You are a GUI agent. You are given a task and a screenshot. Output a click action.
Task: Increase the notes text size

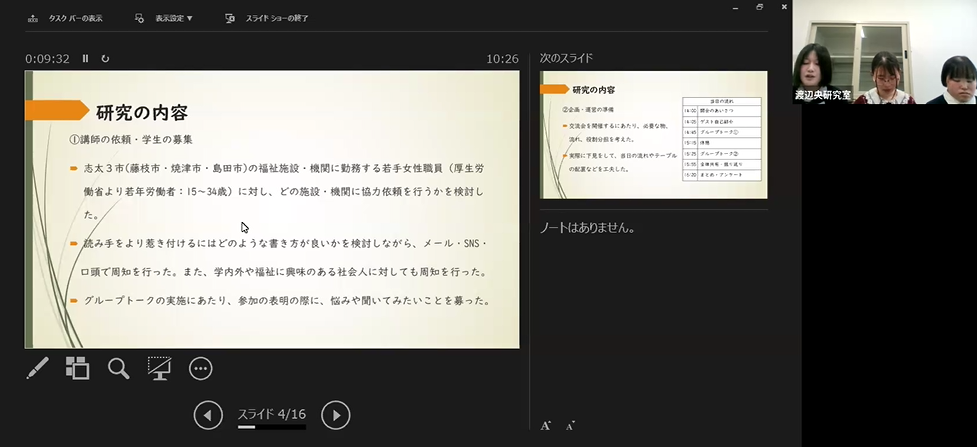(x=546, y=426)
